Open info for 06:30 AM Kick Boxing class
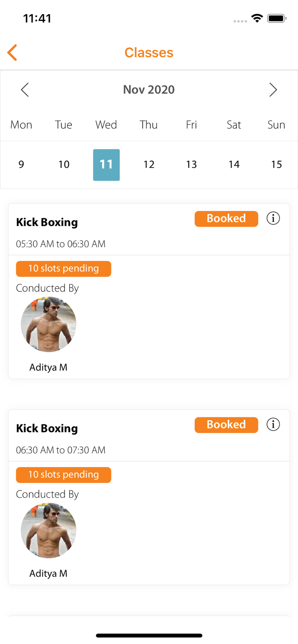 click(x=273, y=424)
